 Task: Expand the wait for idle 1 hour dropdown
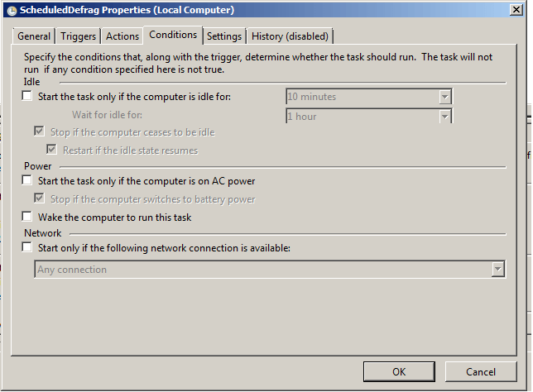(x=444, y=117)
